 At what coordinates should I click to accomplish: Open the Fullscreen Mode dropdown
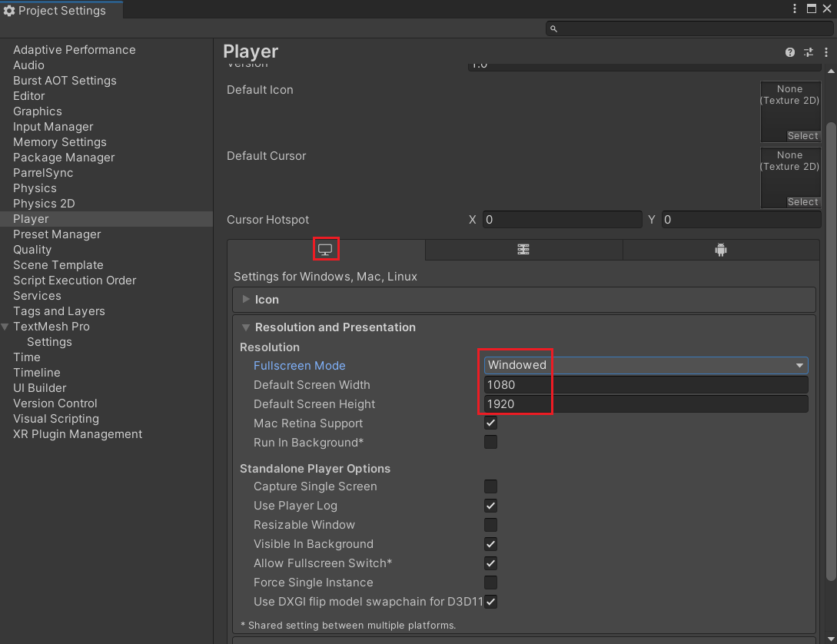[646, 365]
